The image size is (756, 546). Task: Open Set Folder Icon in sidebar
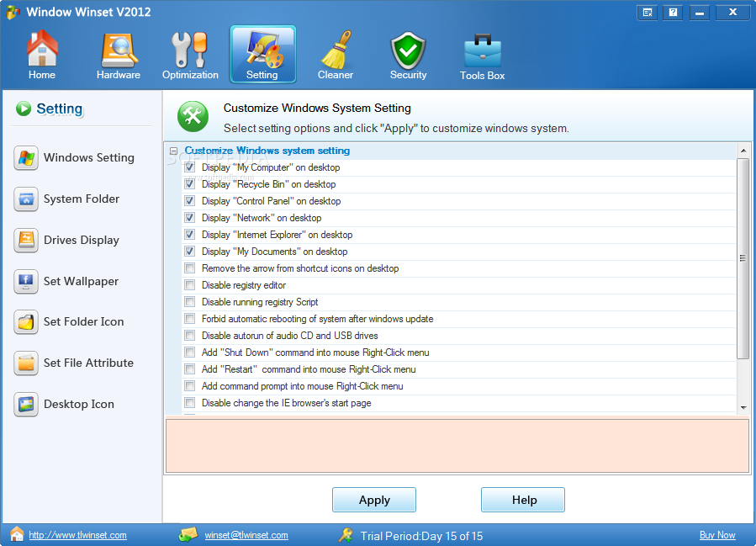pos(84,321)
